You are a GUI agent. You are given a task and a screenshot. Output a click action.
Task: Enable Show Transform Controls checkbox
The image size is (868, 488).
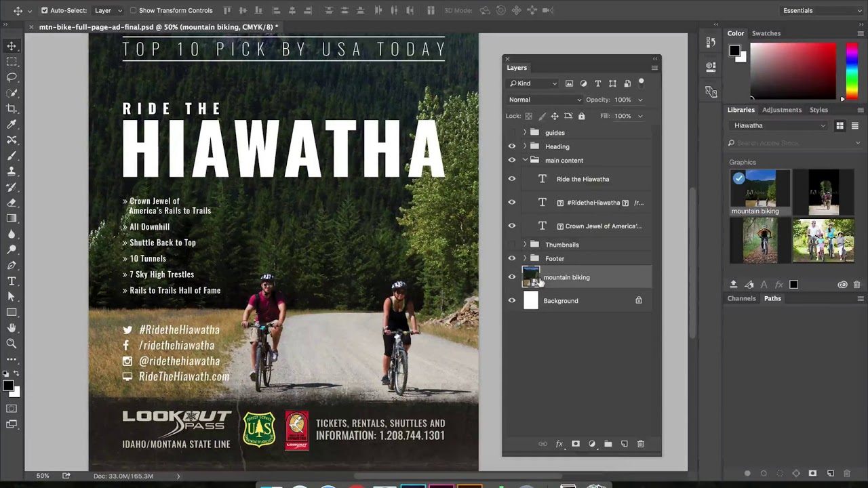point(133,10)
